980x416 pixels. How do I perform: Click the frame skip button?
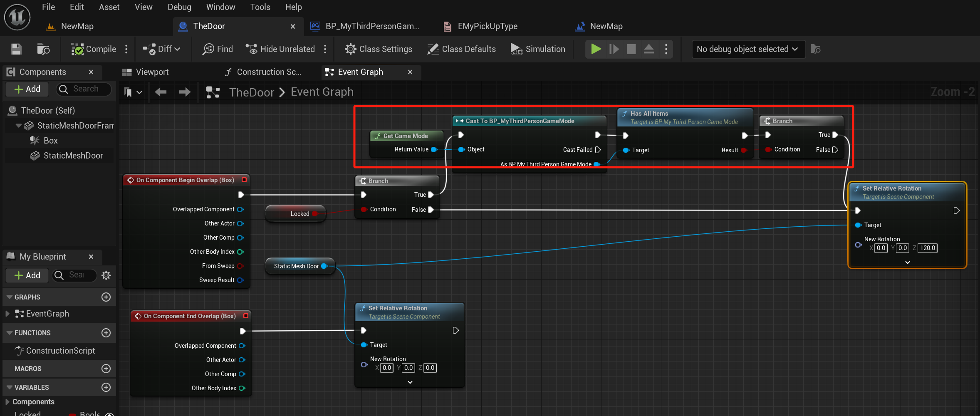[x=614, y=49]
